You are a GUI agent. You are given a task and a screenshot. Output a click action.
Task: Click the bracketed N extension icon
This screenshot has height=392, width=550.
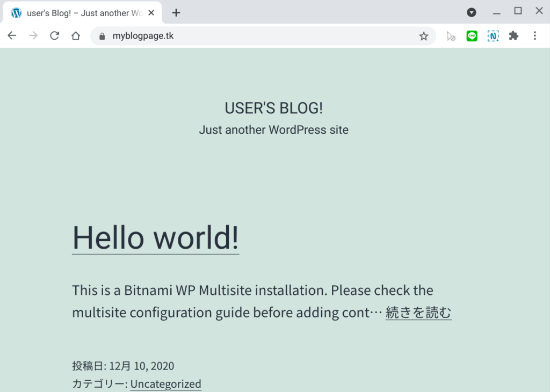point(493,36)
